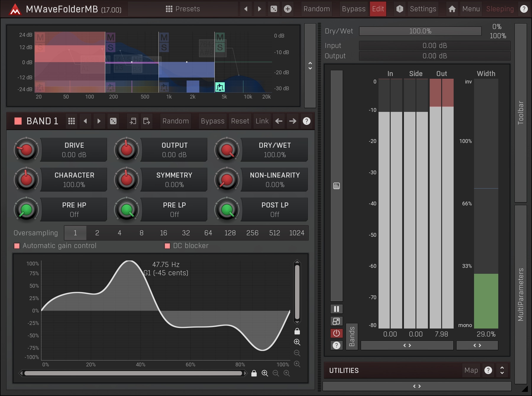Click the red power button near meters

(x=336, y=333)
